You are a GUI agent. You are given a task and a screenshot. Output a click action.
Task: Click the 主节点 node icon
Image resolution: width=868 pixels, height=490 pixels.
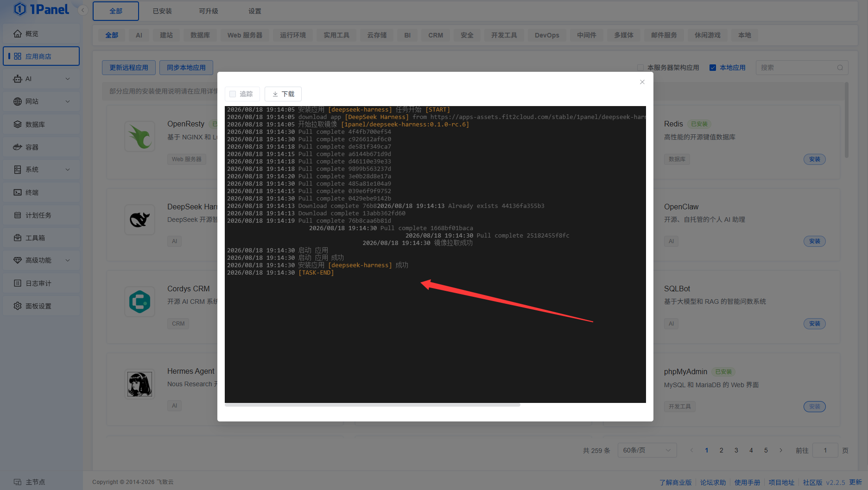pyautogui.click(x=18, y=482)
